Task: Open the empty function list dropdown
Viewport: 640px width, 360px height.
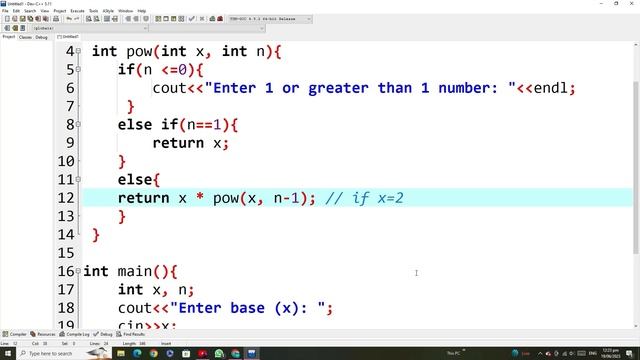Action: [x=207, y=28]
